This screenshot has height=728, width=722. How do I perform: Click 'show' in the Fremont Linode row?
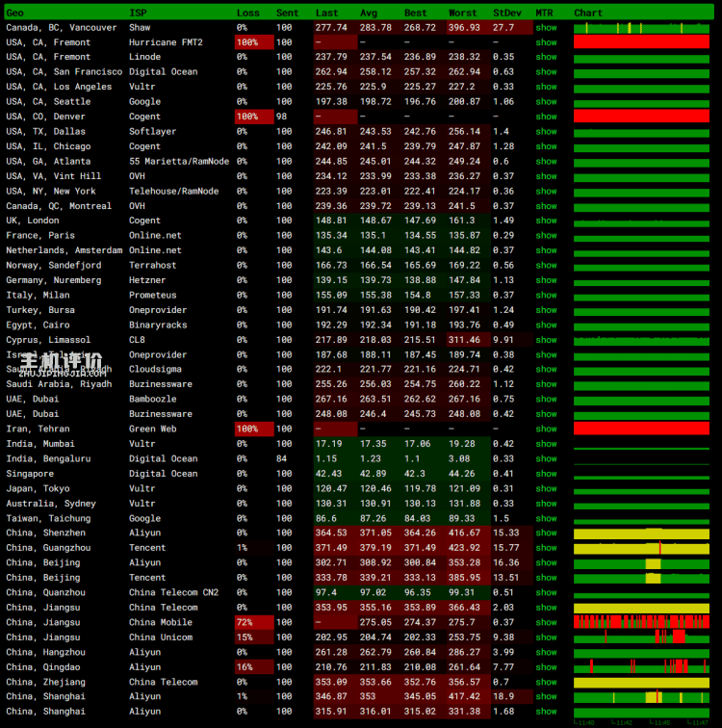pos(546,57)
